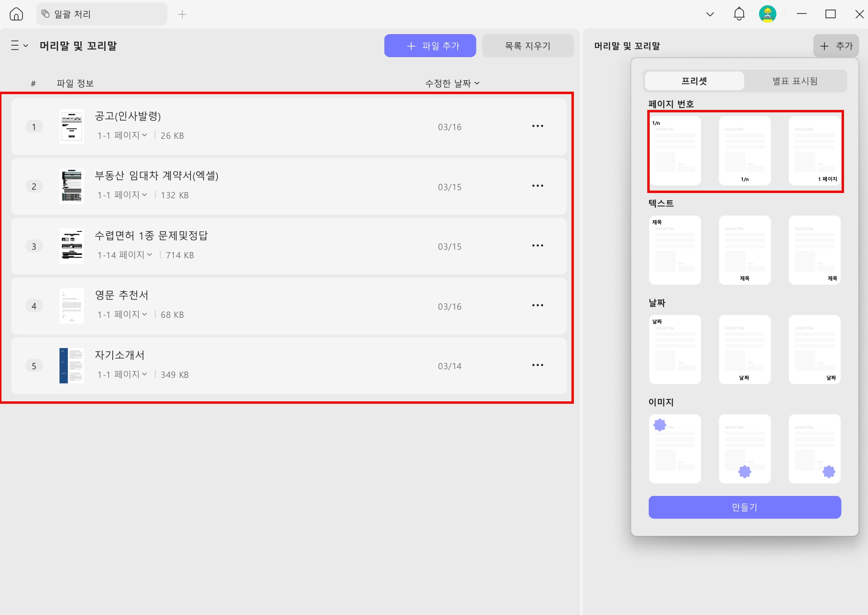Click the 714 KB file size
This screenshot has height=615, width=868.
coord(180,255)
